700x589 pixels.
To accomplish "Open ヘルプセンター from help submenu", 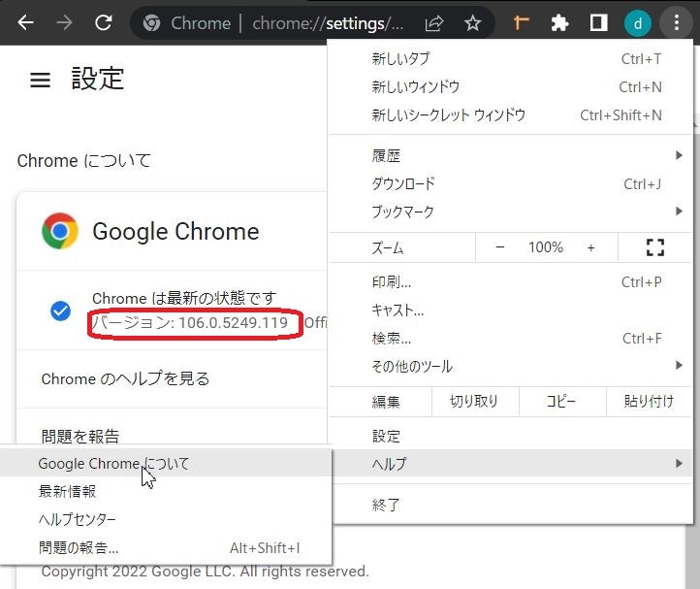I will coord(166,519).
